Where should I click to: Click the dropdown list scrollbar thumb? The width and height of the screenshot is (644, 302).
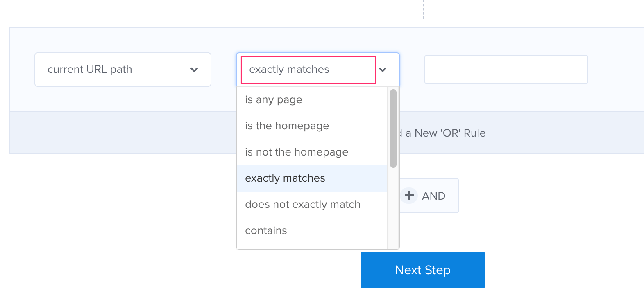coord(393,127)
